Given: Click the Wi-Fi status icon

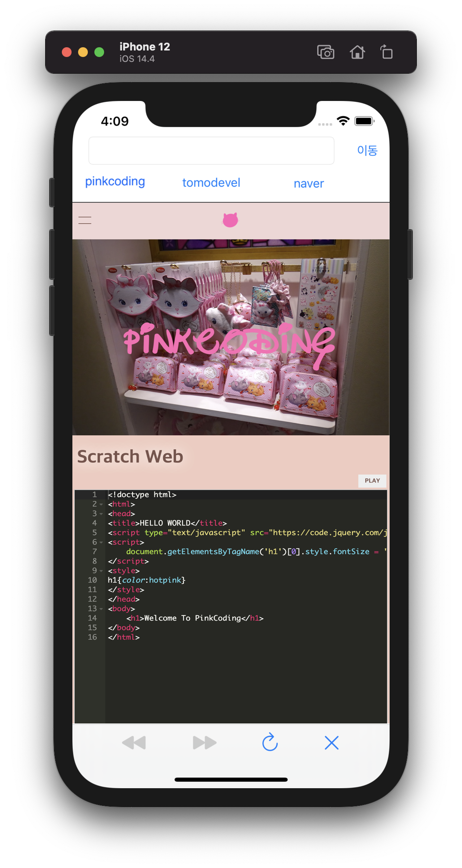Looking at the screenshot, I should tap(343, 121).
